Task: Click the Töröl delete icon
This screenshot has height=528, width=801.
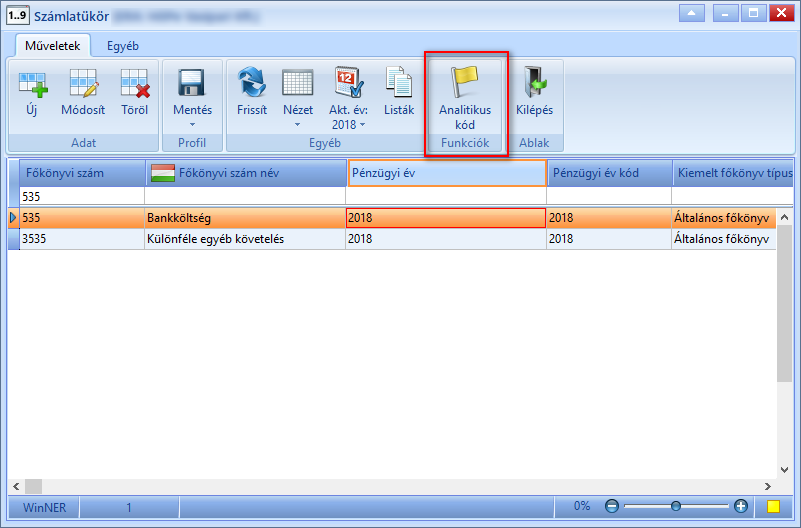Action: tap(134, 83)
